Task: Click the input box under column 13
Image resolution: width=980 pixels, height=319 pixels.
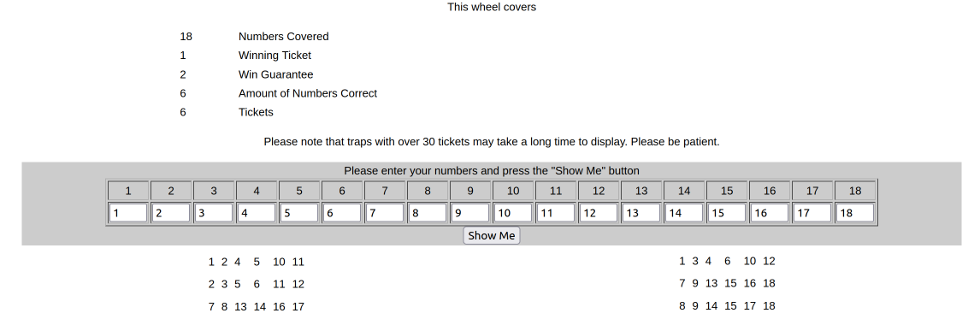Action: [x=641, y=213]
